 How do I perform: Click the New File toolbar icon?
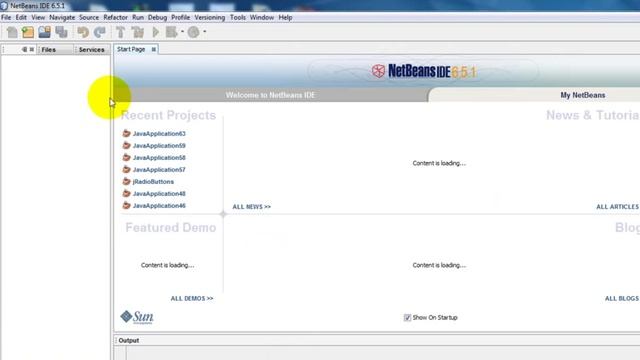pyautogui.click(x=12, y=32)
